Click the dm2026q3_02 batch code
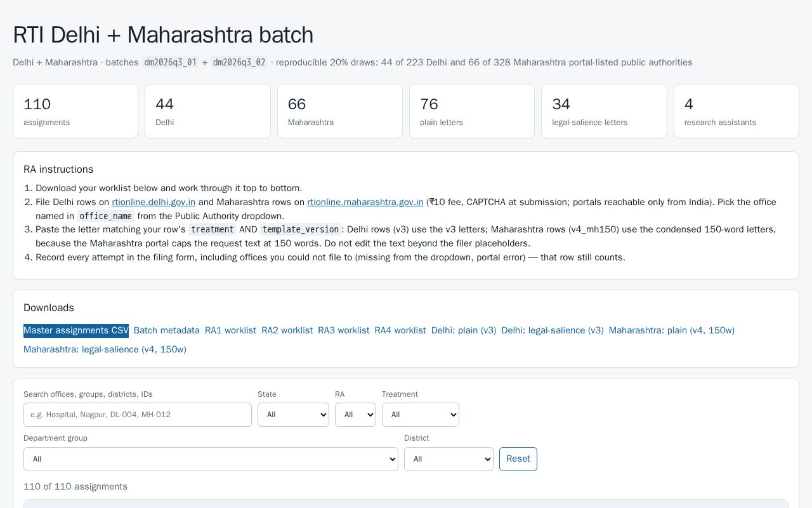Viewport: 812px width, 508px height. point(240,62)
